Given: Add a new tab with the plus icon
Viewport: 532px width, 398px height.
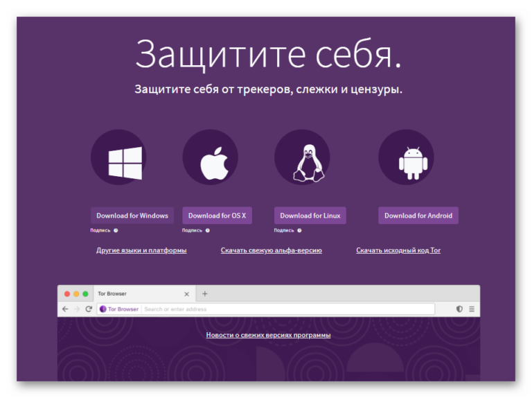Looking at the screenshot, I should [204, 294].
